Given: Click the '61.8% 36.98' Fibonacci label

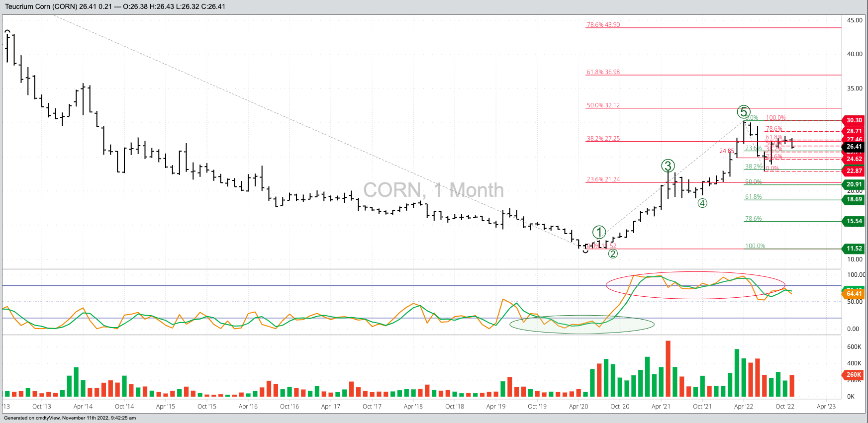Looking at the screenshot, I should [x=603, y=72].
